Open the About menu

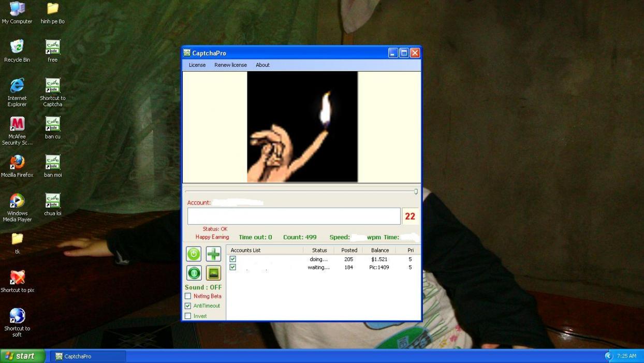[x=262, y=65]
